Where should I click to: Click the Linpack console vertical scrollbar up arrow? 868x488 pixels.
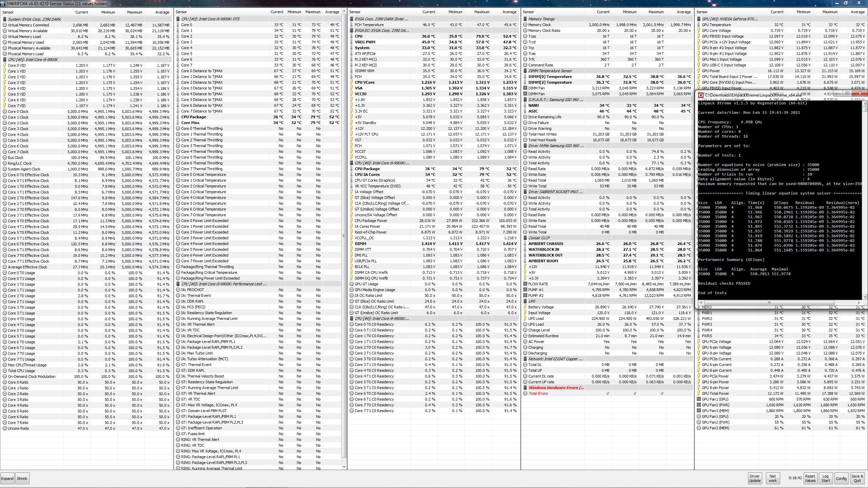[x=865, y=103]
